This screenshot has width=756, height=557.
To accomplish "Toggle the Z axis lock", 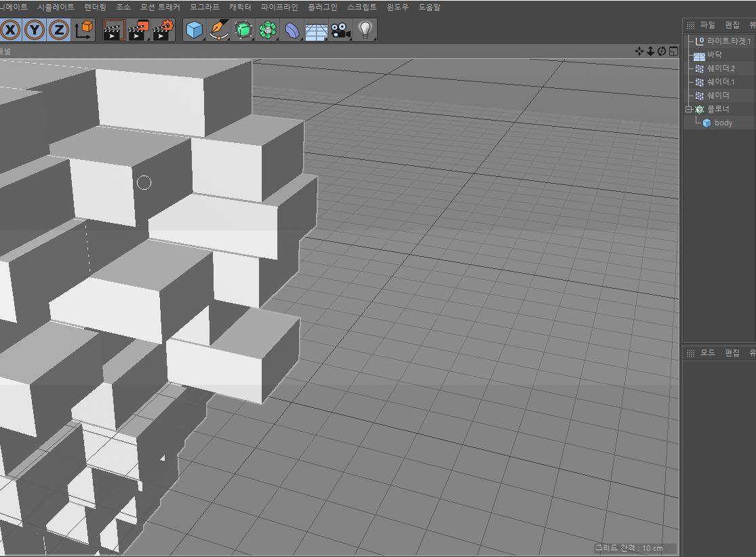I will (59, 30).
